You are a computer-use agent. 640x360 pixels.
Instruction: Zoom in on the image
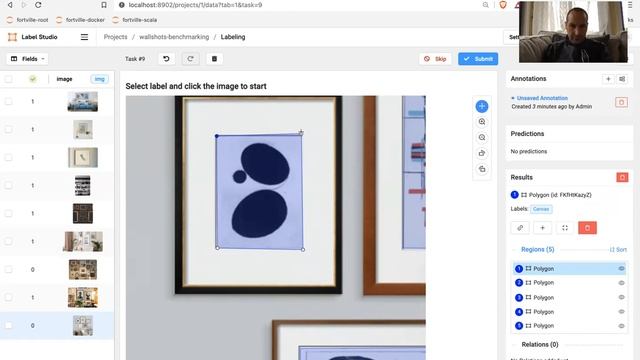tap(482, 122)
